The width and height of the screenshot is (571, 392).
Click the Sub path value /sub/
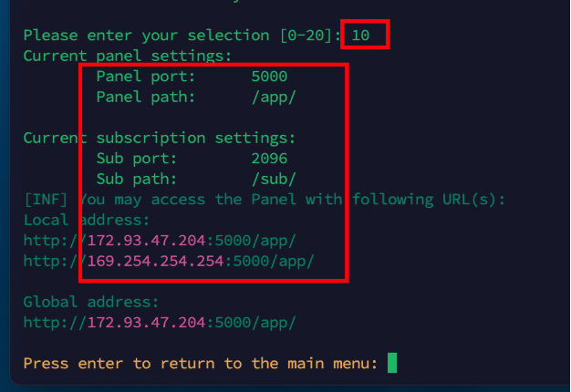coord(273,179)
